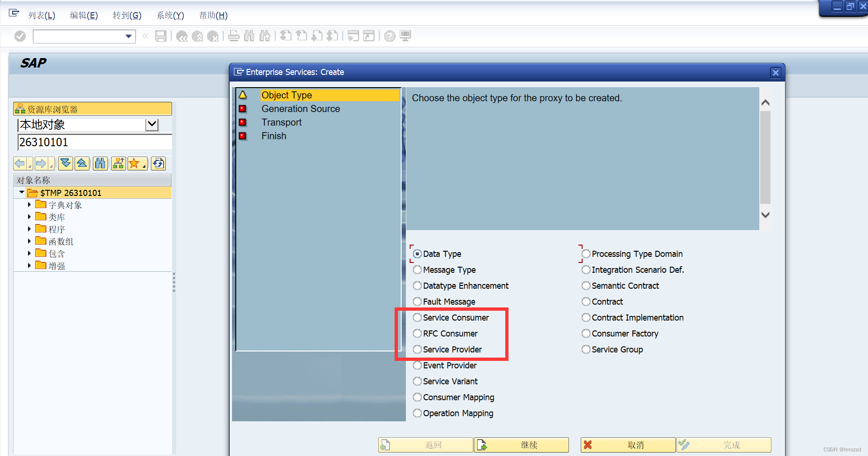Click the object hierarchy superior-object icon
Viewport: 868px width, 456px height.
click(119, 164)
